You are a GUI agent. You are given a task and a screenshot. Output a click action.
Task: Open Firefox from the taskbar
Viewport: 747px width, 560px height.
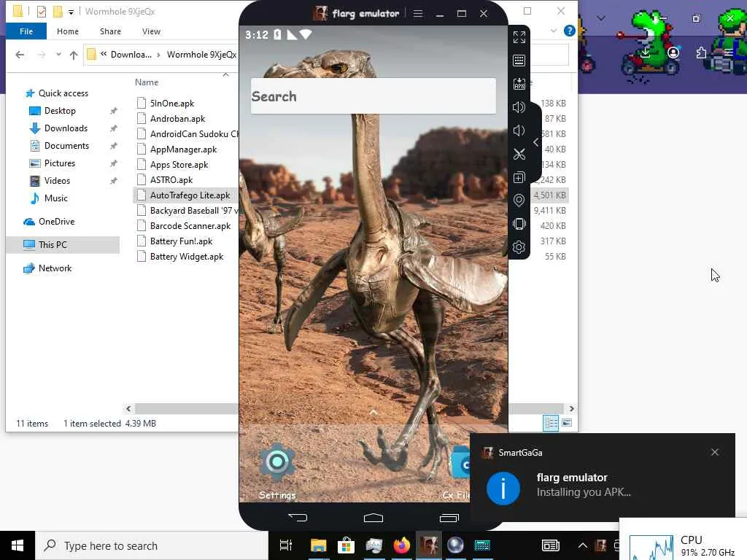(402, 545)
